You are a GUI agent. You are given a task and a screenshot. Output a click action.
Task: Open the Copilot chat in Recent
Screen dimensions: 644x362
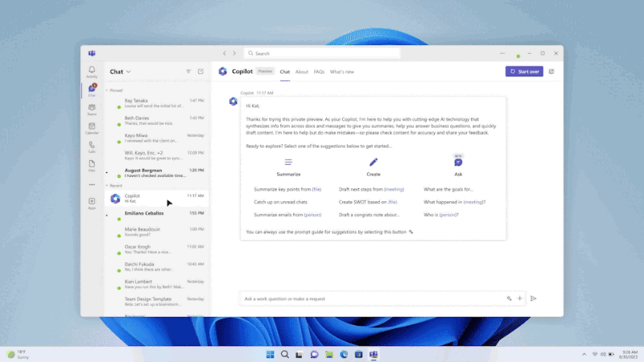[x=157, y=199]
